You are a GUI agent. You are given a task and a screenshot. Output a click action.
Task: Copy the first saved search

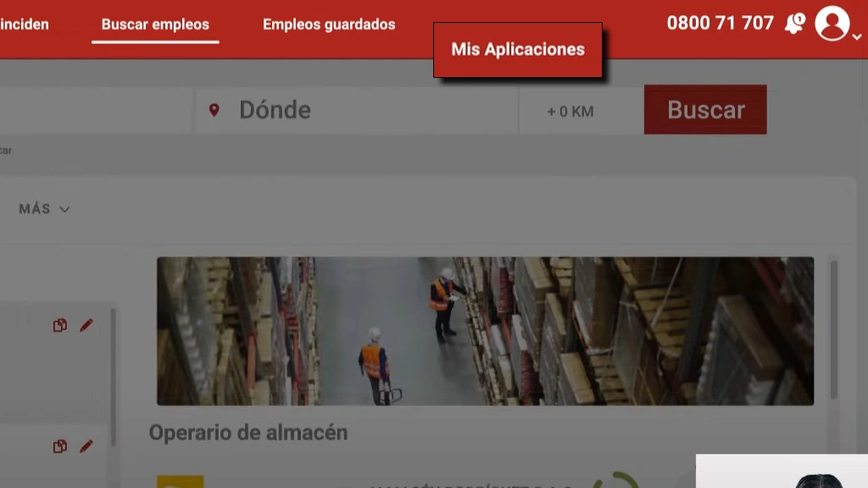[x=60, y=325]
